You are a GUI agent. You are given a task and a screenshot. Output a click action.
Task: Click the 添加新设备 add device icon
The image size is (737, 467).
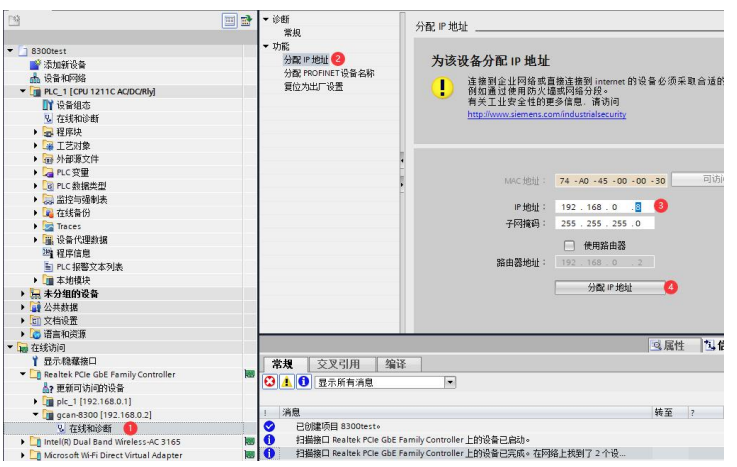35,64
